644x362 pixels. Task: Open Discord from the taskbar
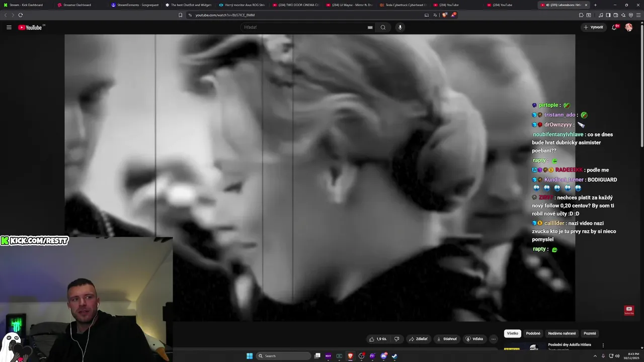(383, 356)
